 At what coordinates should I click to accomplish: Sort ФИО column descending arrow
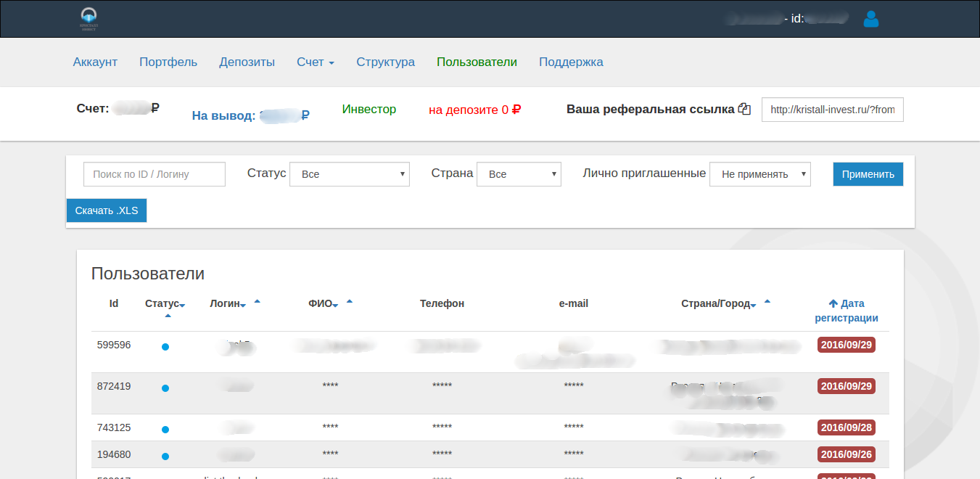336,306
